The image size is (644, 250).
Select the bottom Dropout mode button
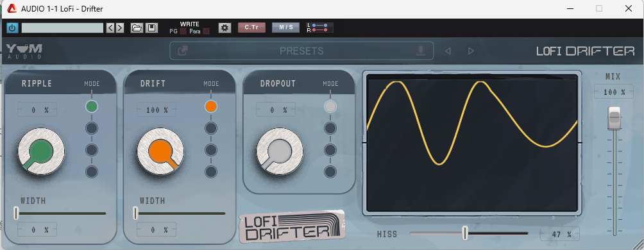tap(330, 171)
